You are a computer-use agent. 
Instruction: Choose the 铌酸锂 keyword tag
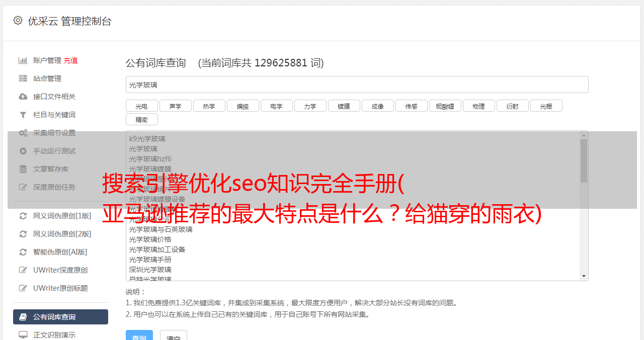tap(445, 106)
